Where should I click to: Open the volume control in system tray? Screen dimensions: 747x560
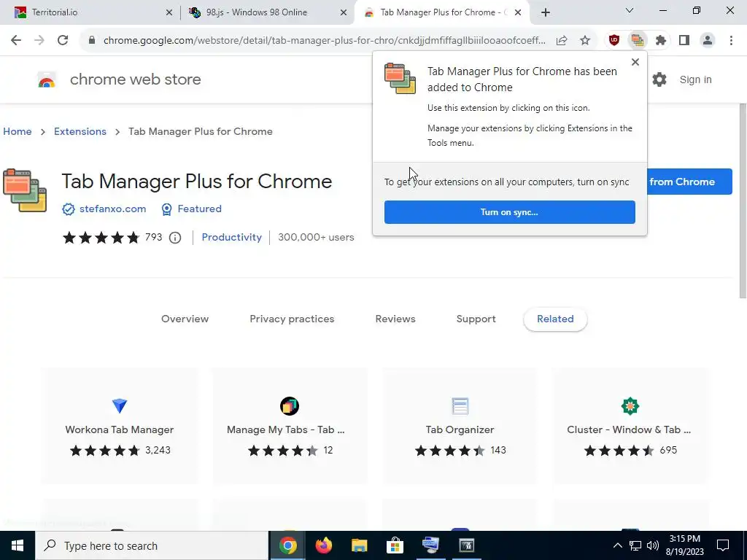pyautogui.click(x=653, y=545)
